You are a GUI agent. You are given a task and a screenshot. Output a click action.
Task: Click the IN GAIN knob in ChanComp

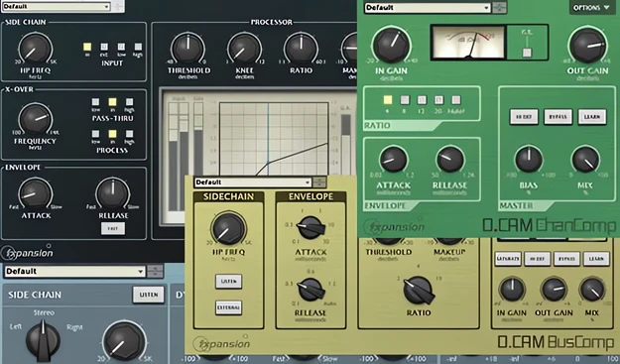coord(392,46)
